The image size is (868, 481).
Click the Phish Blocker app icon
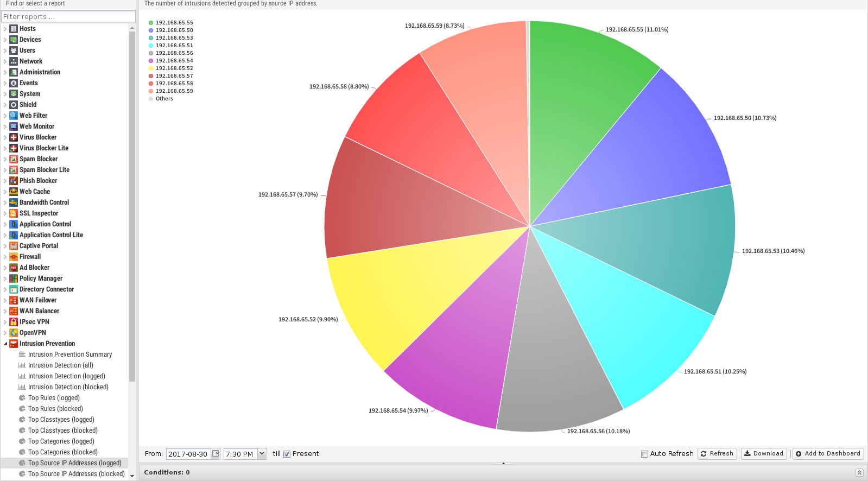[14, 181]
